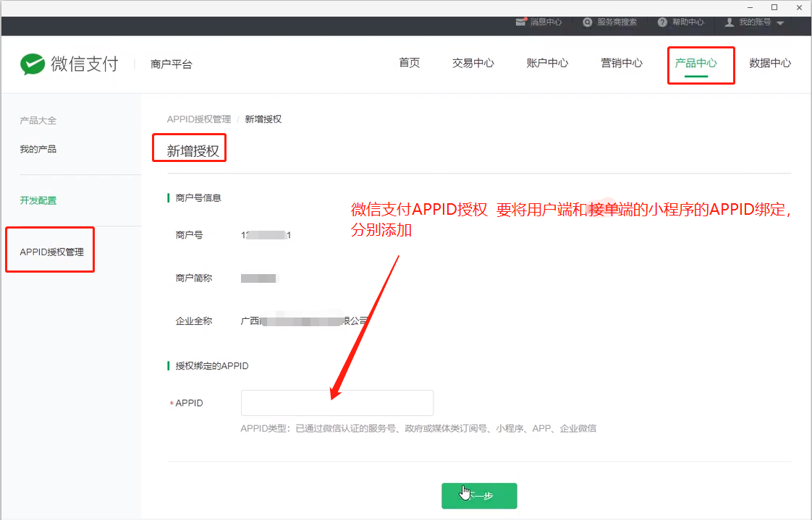Image resolution: width=812 pixels, height=520 pixels.
Task: Click the green 下一步 button
Action: (x=479, y=495)
